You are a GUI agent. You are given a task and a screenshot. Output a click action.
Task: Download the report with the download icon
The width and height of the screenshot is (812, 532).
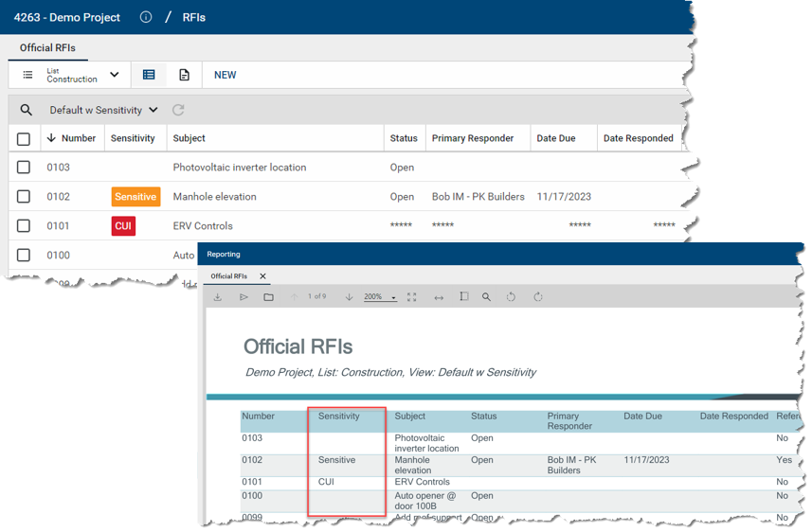click(x=218, y=297)
